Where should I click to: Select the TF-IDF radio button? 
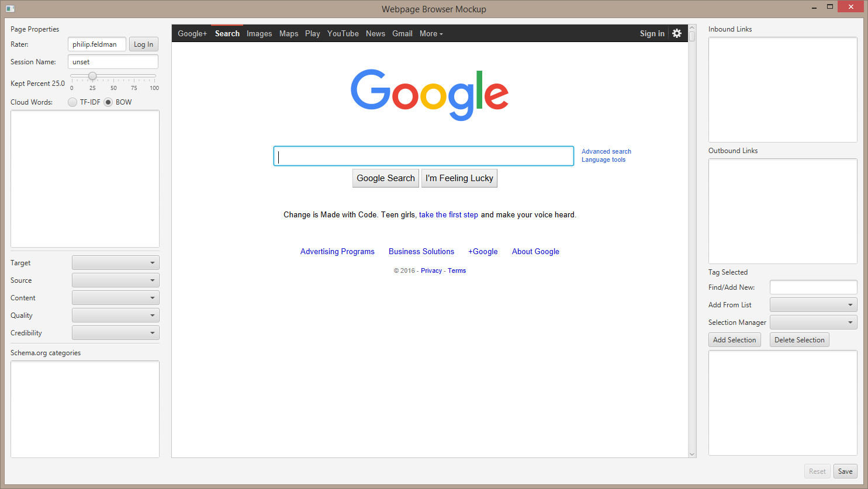[x=72, y=102]
